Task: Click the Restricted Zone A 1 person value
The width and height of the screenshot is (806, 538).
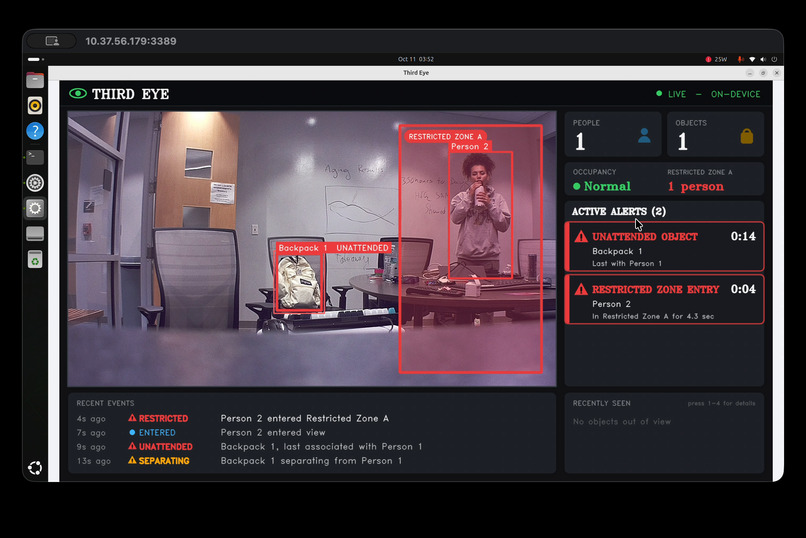Action: point(696,187)
